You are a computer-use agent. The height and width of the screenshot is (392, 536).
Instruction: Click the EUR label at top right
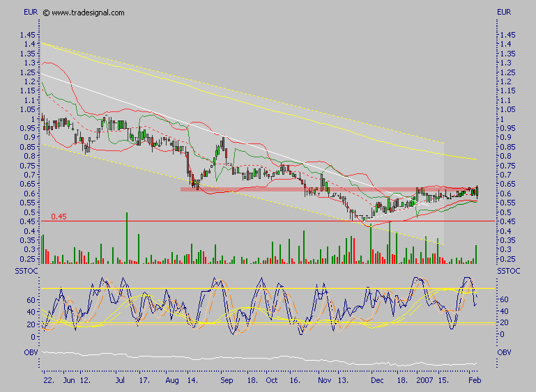(x=505, y=13)
